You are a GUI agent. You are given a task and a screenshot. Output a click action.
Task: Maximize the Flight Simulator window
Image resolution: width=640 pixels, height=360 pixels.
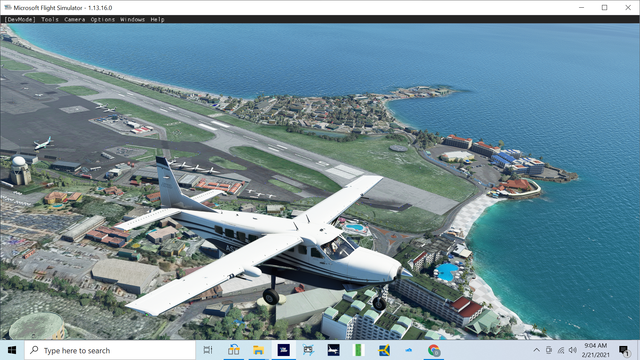point(604,7)
